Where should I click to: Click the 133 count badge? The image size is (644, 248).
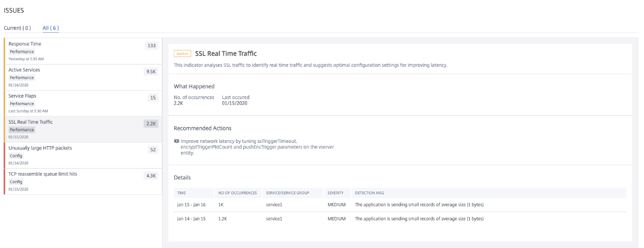[152, 45]
